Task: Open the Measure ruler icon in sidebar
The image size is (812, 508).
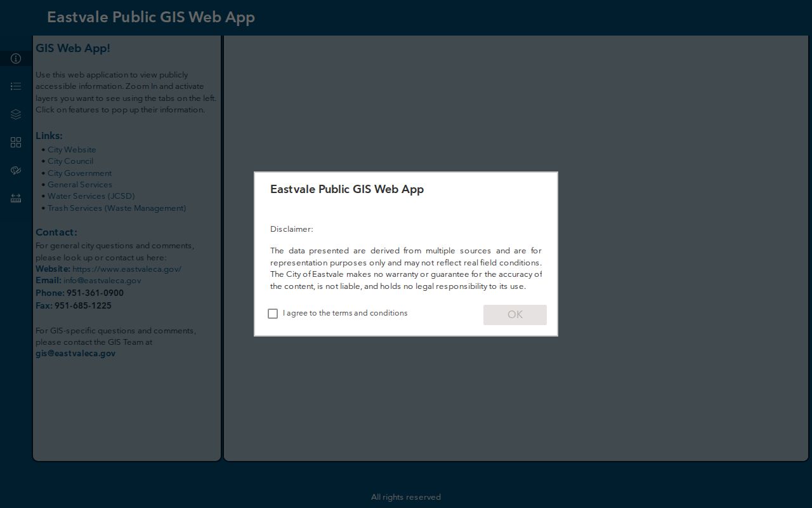Action: pyautogui.click(x=16, y=198)
